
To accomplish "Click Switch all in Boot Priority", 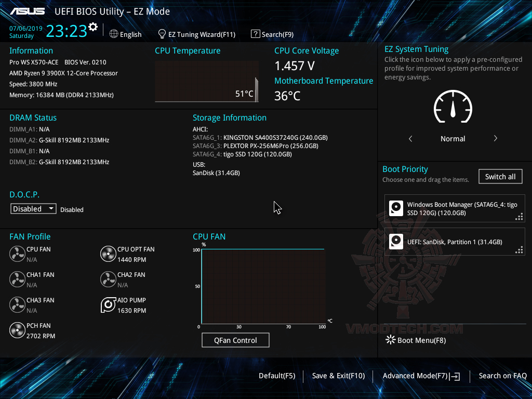I will pos(500,176).
